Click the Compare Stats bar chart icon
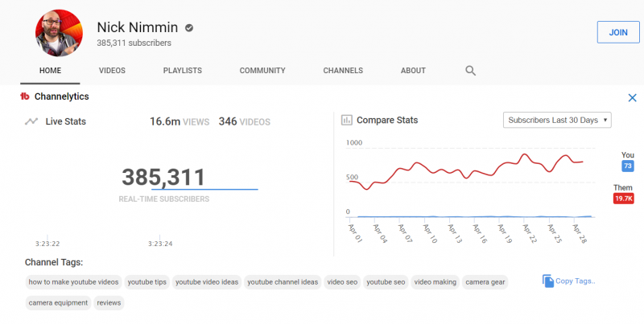Image resolution: width=644 pixels, height=324 pixels. pos(347,121)
